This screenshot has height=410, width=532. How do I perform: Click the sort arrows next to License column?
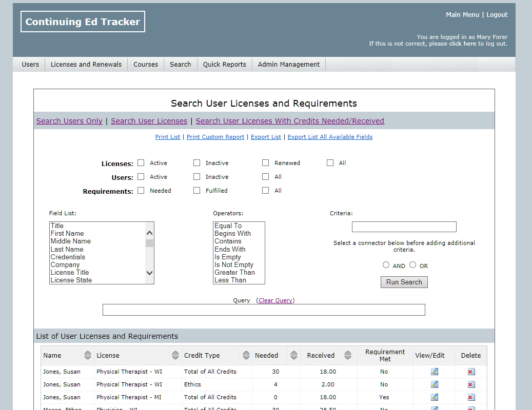click(x=175, y=355)
